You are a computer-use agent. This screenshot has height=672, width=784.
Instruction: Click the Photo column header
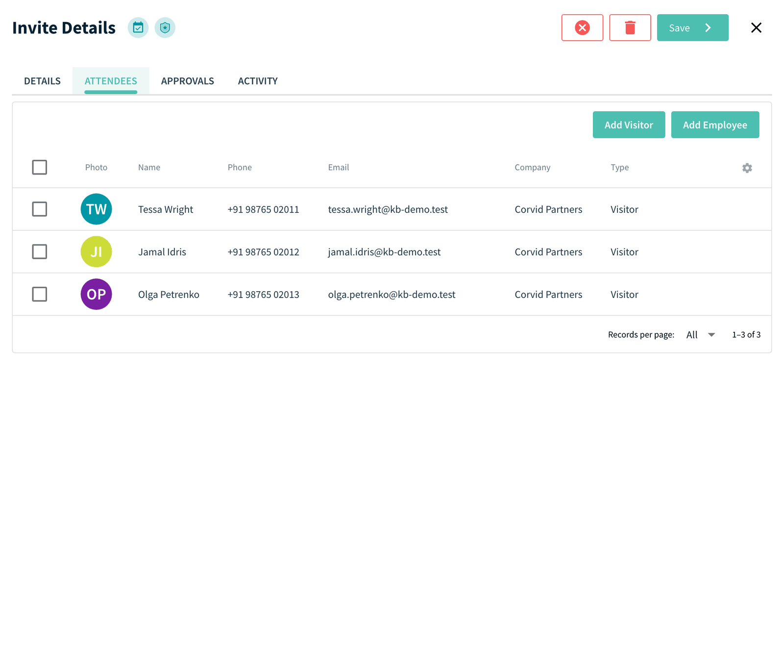click(x=96, y=168)
